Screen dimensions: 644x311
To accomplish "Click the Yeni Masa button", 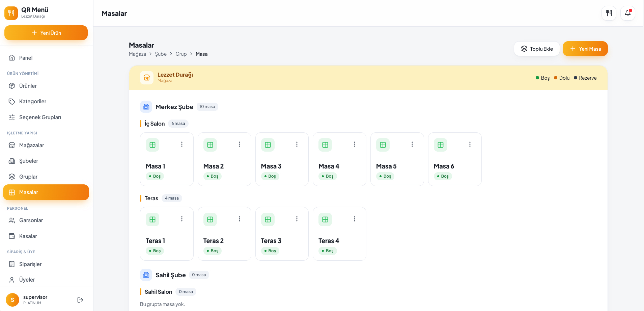I will 585,49.
